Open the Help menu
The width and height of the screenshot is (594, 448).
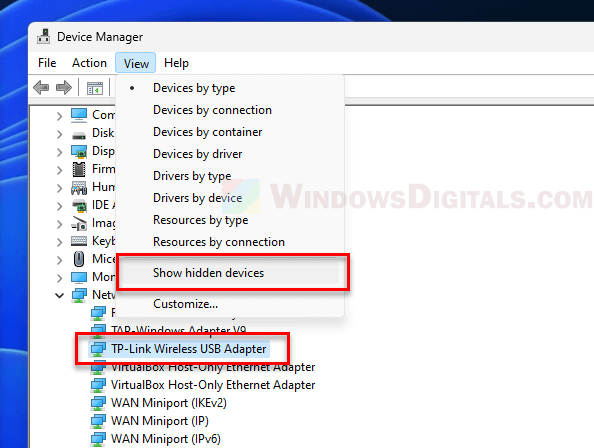tap(176, 63)
